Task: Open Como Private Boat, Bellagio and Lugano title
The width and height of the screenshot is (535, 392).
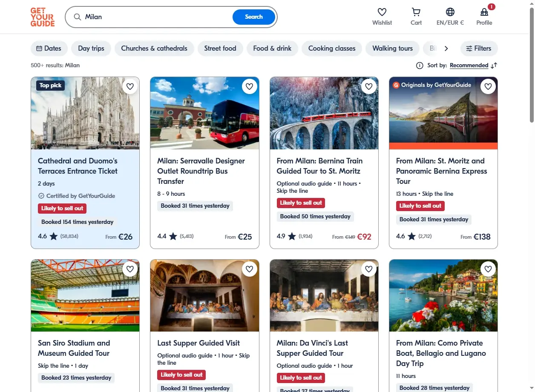Action: 441,353
